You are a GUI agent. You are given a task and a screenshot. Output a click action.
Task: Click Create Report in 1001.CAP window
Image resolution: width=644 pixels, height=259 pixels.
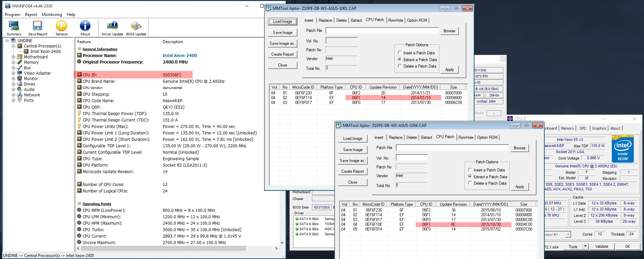pos(282,54)
